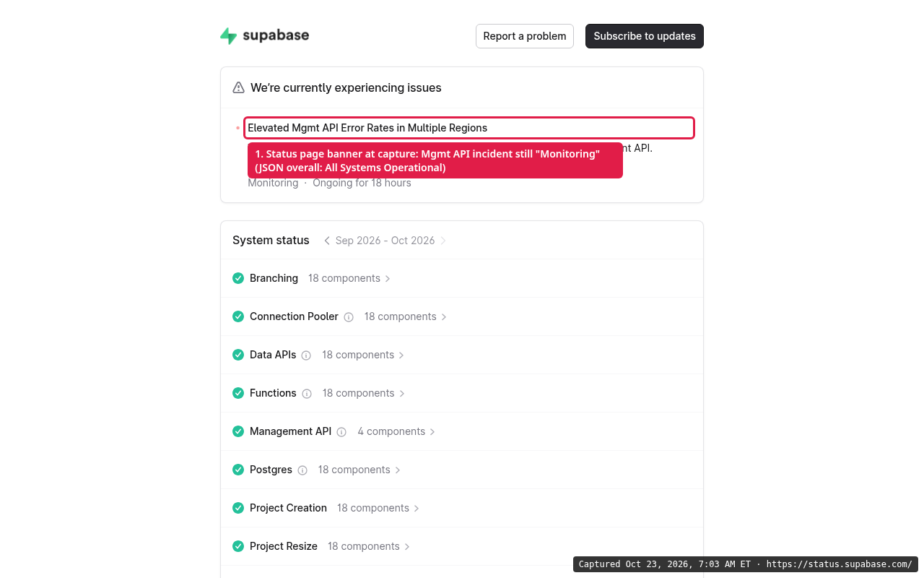The width and height of the screenshot is (924, 578).
Task: Click Subscribe to updates button
Action: coord(645,36)
